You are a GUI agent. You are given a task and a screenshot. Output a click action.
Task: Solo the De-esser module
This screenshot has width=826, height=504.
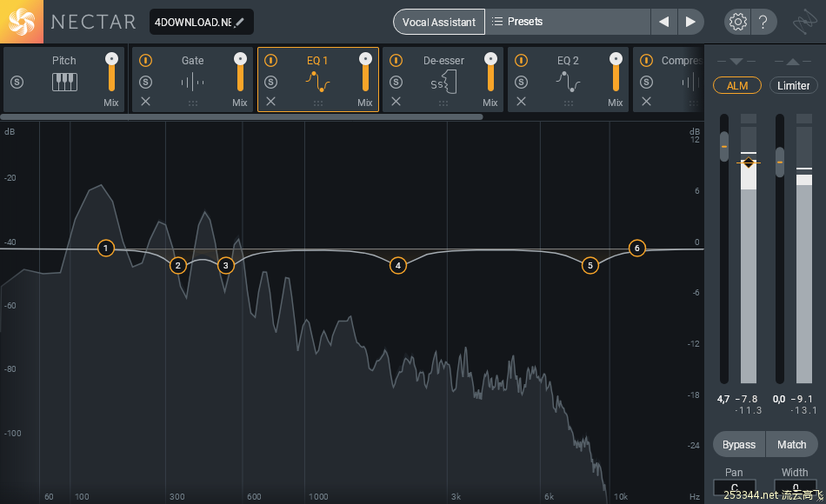coord(396,83)
